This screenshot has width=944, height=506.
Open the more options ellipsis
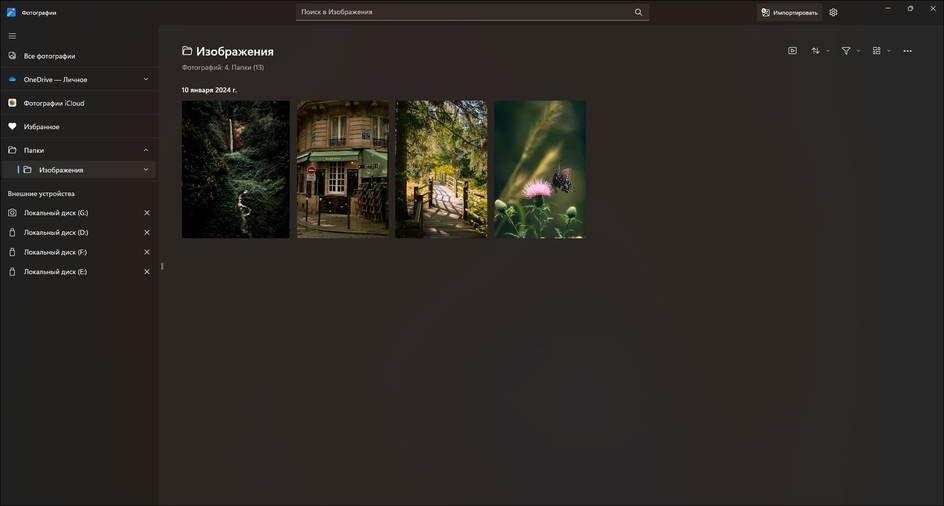coord(907,51)
